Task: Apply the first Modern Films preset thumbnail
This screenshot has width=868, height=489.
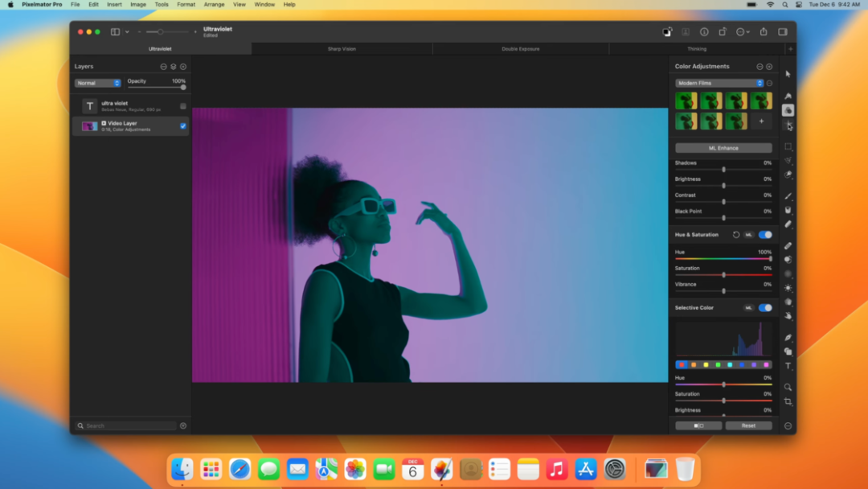Action: 686,101
